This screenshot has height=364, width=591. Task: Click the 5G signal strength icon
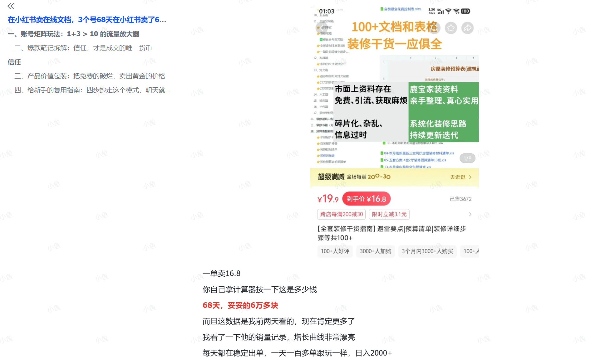pyautogui.click(x=441, y=11)
